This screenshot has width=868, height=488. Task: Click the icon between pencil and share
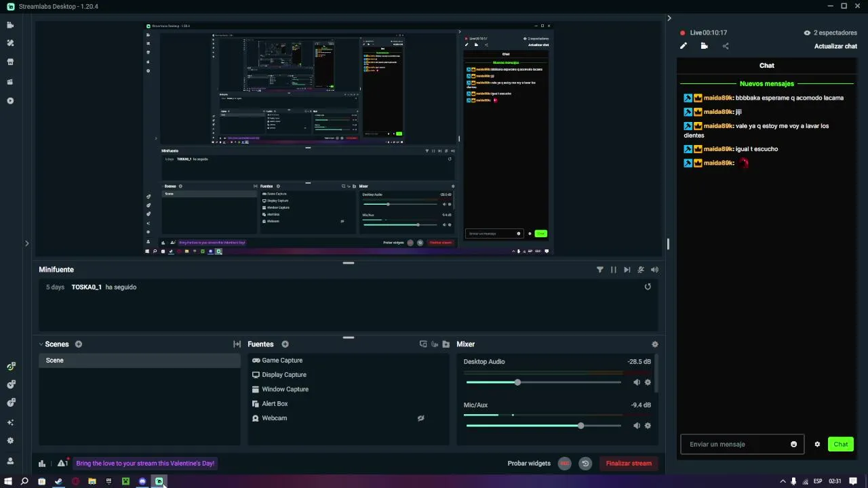[705, 46]
